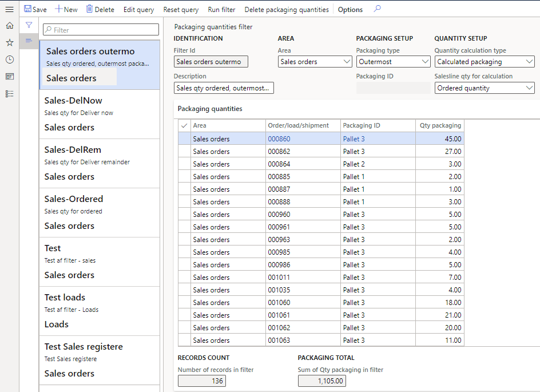Open Recent clock icon in sidebar
The width and height of the screenshot is (540, 392).
[9, 60]
